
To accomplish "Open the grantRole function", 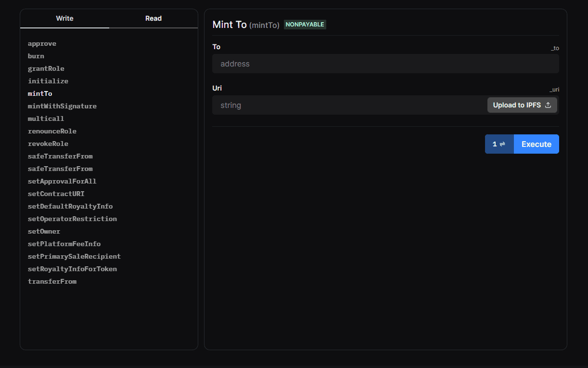I will tap(46, 68).
